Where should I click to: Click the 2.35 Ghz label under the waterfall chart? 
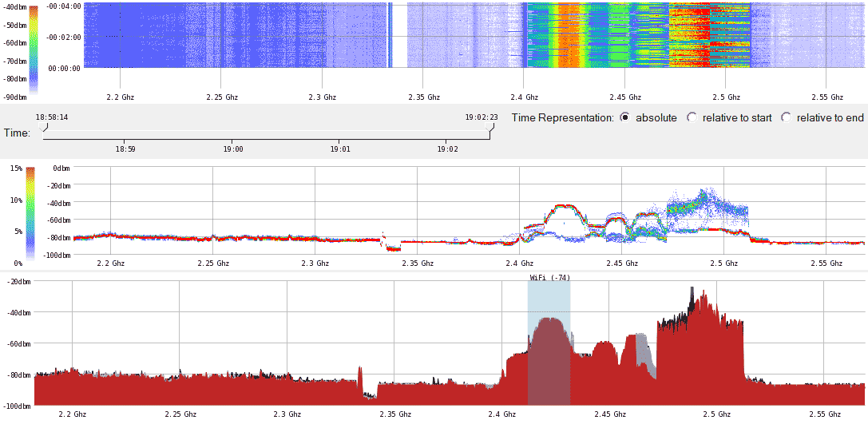point(424,97)
